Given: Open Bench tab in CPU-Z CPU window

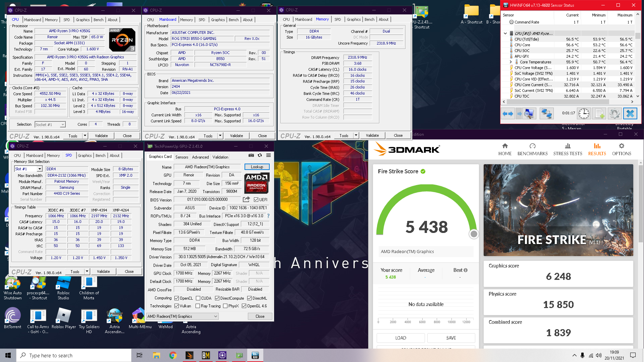Looking at the screenshot, I should (98, 20).
